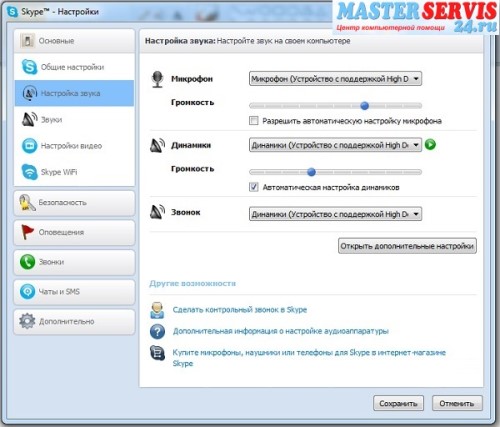Image resolution: width=500 pixels, height=427 pixels.
Task: Click the camera icon for Настройки видео
Action: coord(29,146)
